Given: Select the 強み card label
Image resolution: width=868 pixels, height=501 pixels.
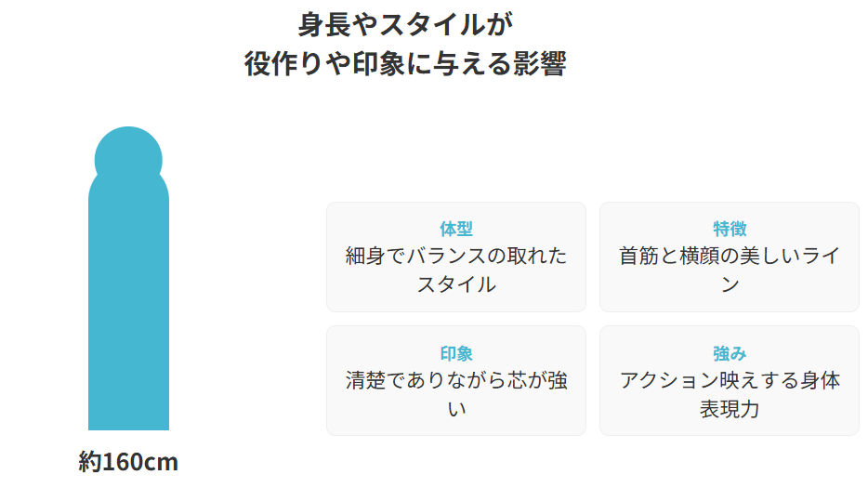Looking at the screenshot, I should tap(730, 353).
